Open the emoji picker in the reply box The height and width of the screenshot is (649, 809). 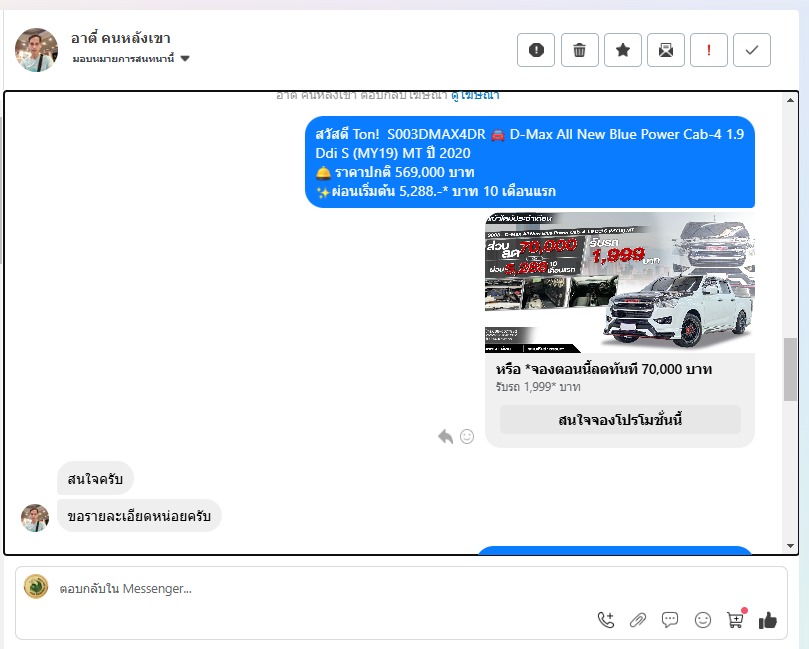(x=703, y=620)
